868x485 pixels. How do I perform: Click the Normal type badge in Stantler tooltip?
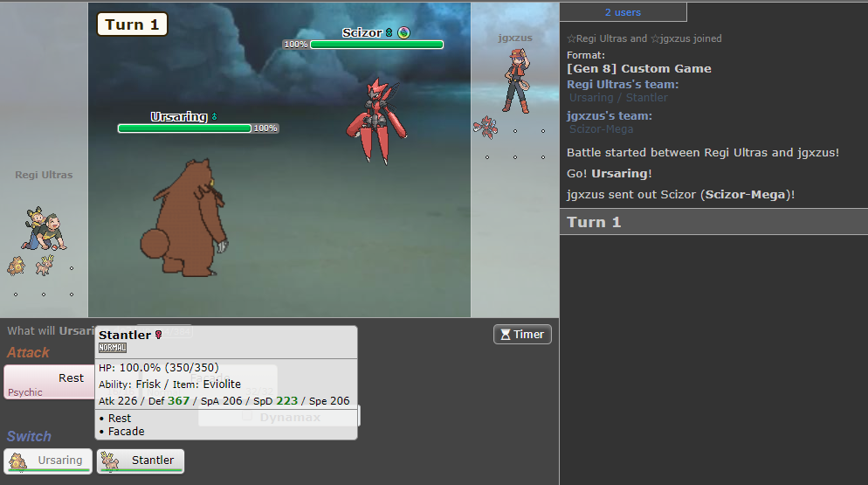(113, 348)
